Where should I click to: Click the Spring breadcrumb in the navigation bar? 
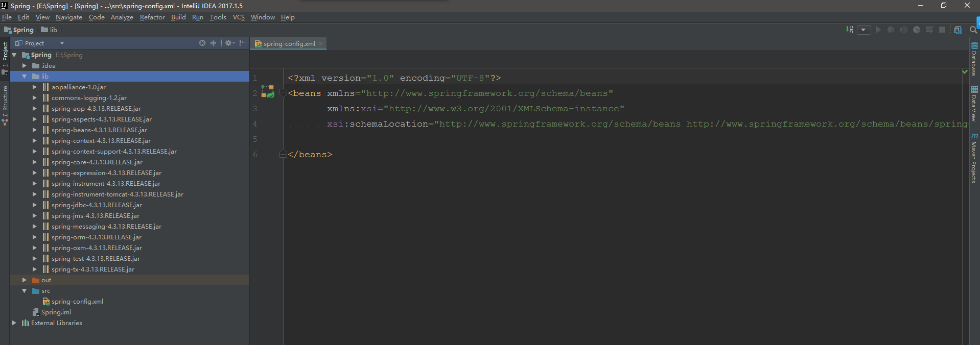tap(19, 30)
